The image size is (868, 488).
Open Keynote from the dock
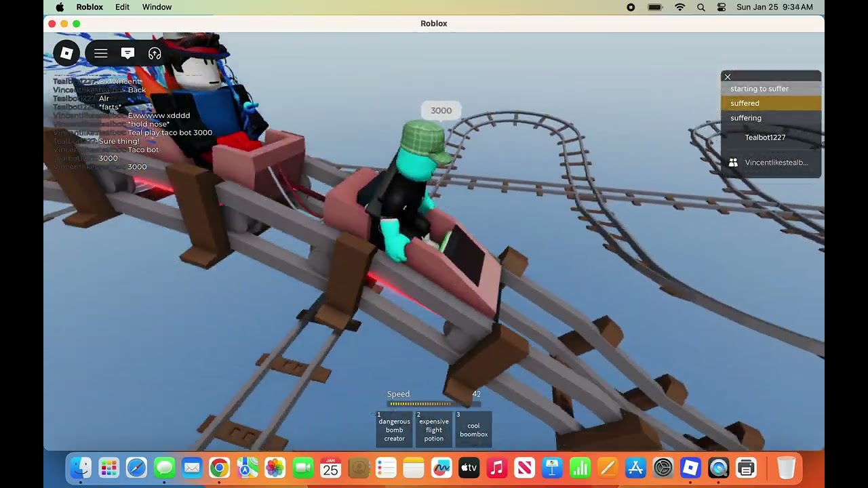coord(552,468)
